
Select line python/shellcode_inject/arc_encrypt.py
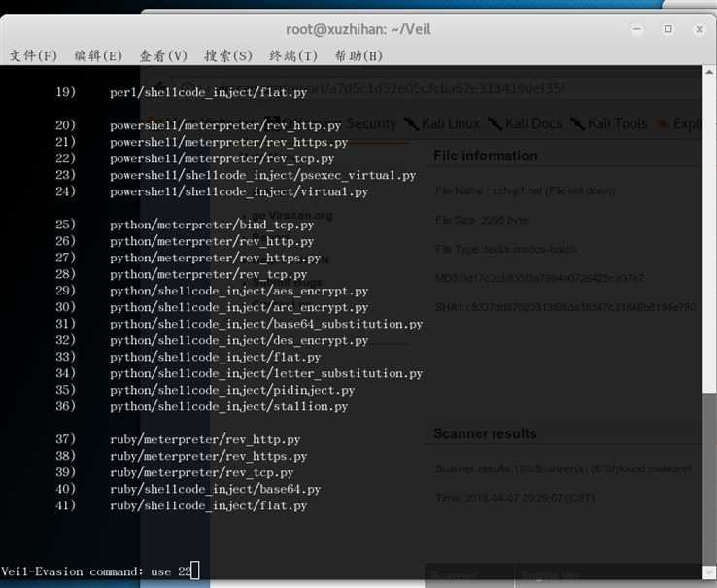point(239,307)
